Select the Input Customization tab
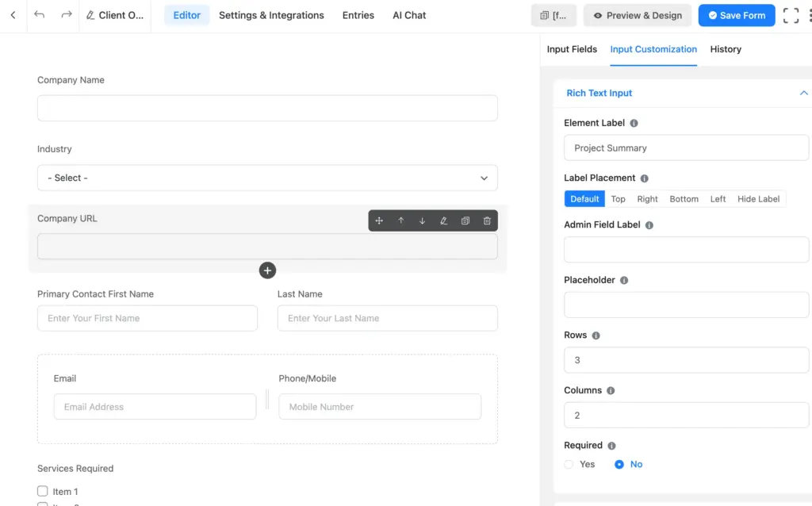The image size is (812, 506). [x=653, y=49]
